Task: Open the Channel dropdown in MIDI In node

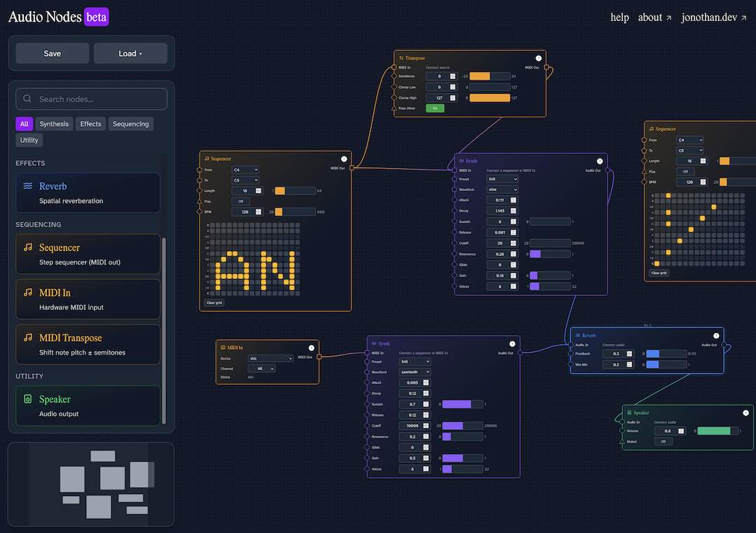Action: coord(261,368)
